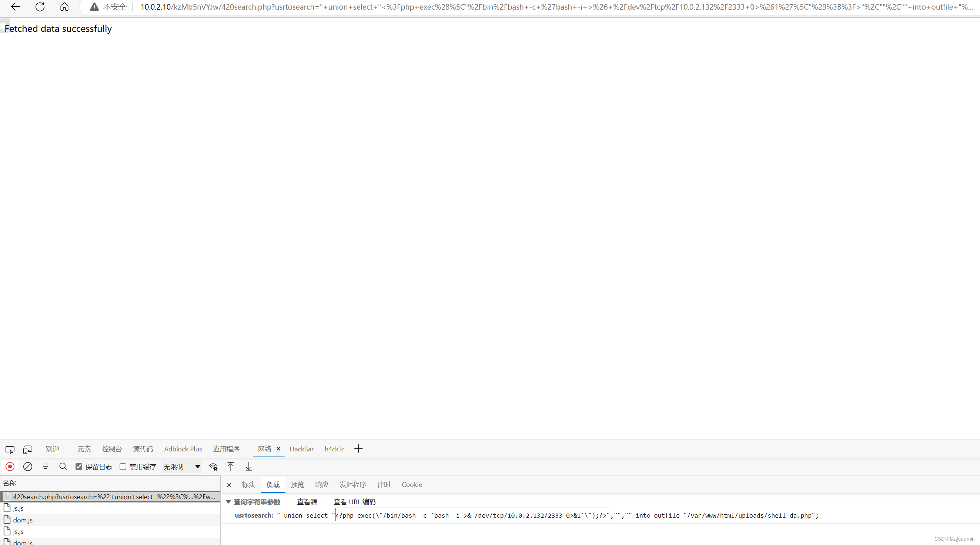Toggle the 保留日志 checkbox
980x545 pixels.
79,467
